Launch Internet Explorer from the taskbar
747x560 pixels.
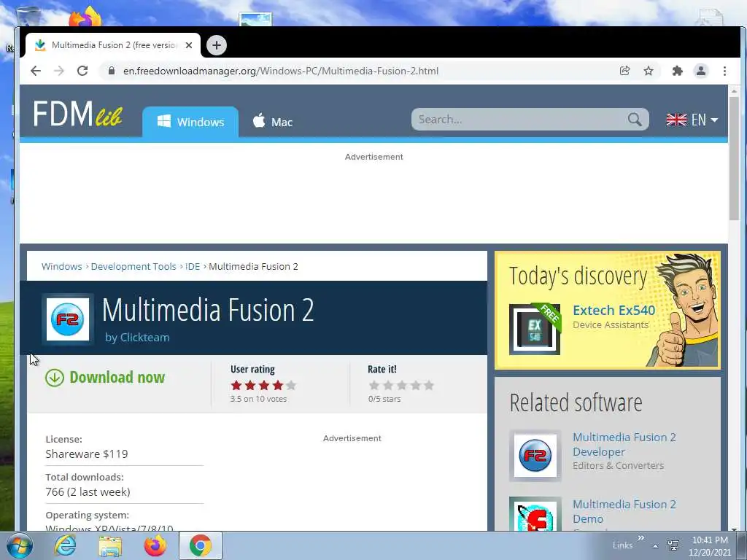tap(65, 545)
